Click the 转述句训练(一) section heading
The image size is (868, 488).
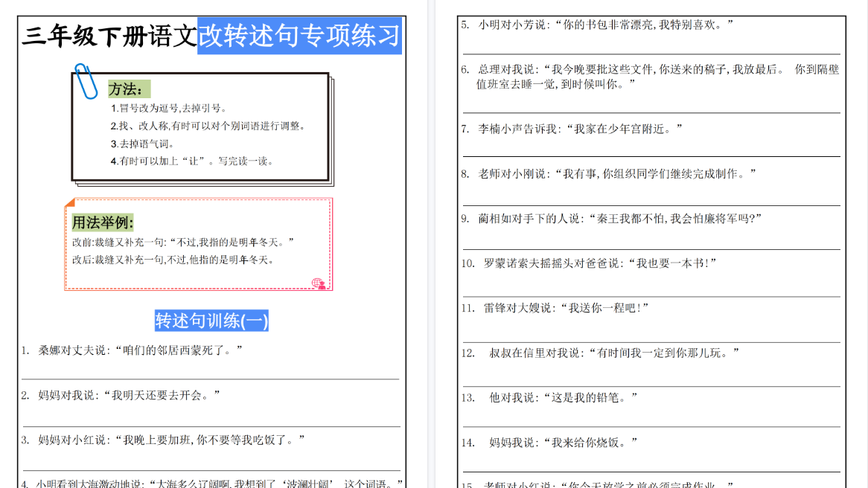(213, 320)
